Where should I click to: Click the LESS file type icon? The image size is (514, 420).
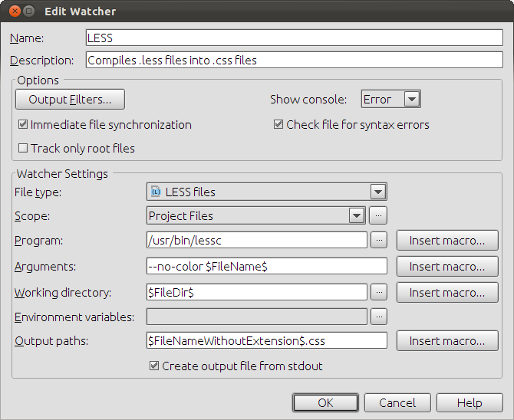coord(156,192)
